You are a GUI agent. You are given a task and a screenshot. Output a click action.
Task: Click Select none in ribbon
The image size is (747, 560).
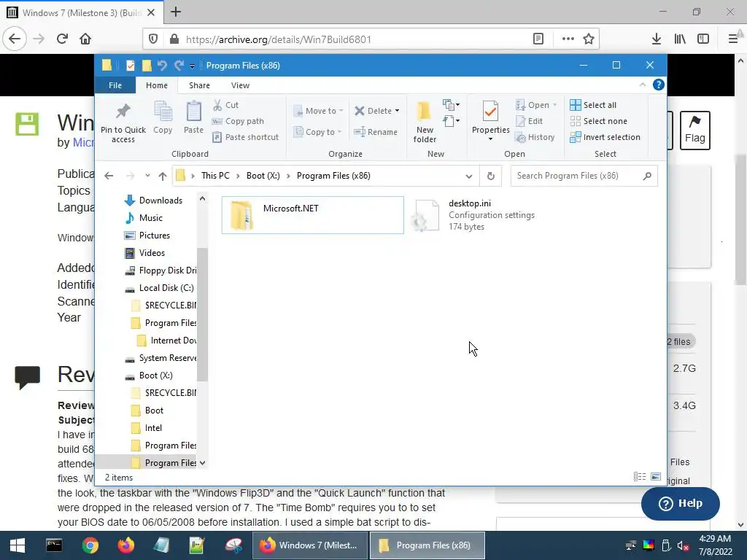599,121
